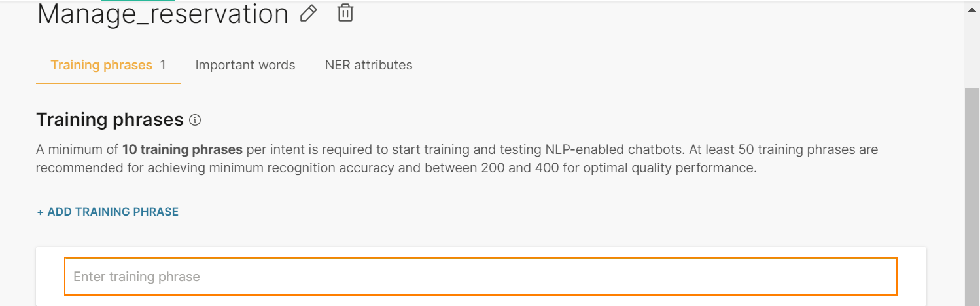Screen dimensions: 980x306
Task: Click the bold '10 training phrases' text
Action: point(183,149)
